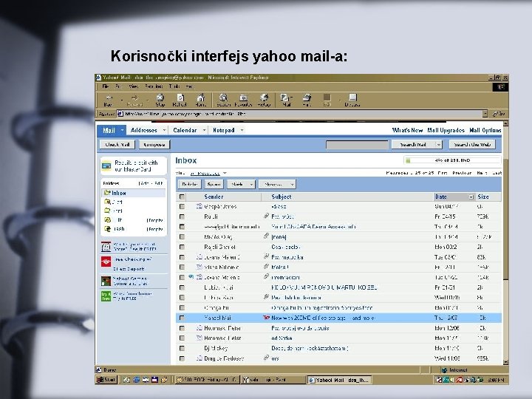This screenshot has width=532, height=399.
Task: Click the Forward arrow in browser toolbar
Action: pyautogui.click(x=134, y=98)
